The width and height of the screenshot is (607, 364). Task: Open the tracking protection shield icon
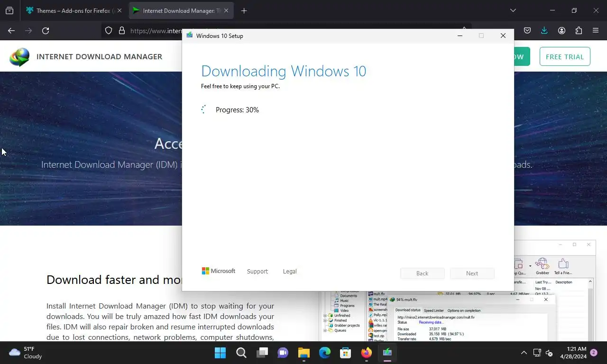click(x=109, y=31)
